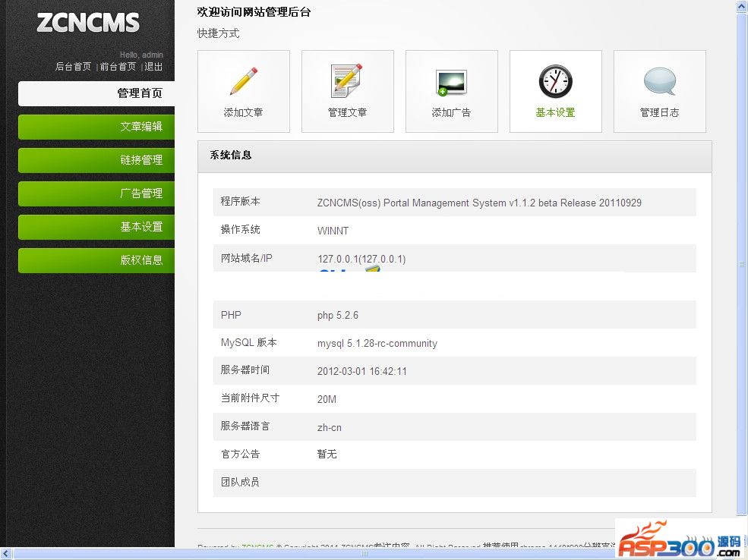Click the ZCNCMS(oss) Portal Management System version text
748x560 pixels.
coord(479,203)
